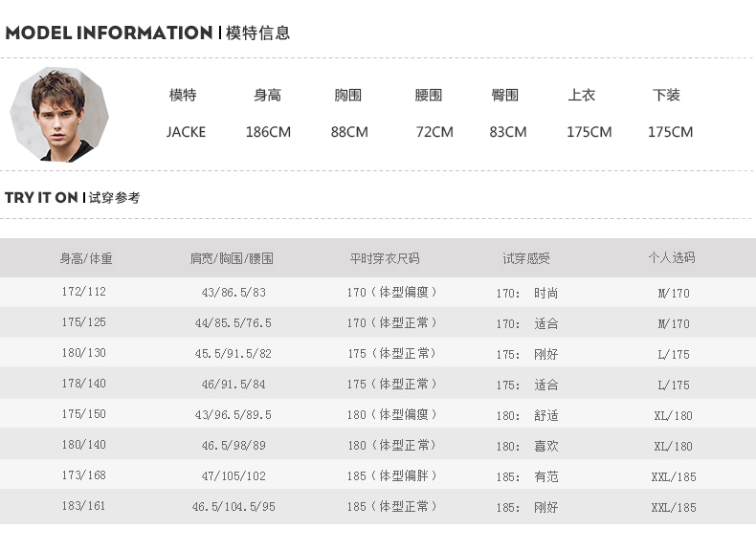756x551 pixels.
Task: Click the 43/86.5/83 measurement cell
Action: [x=233, y=293]
